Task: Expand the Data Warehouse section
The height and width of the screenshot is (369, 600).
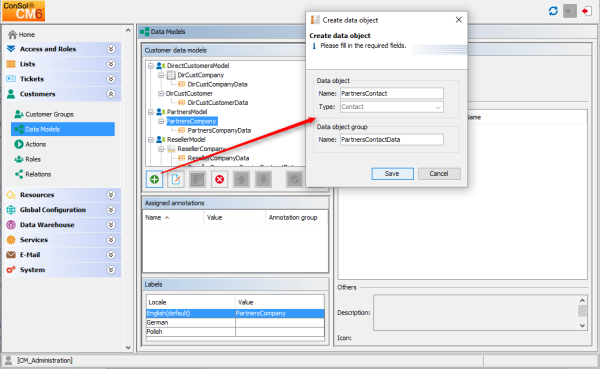Action: [111, 225]
